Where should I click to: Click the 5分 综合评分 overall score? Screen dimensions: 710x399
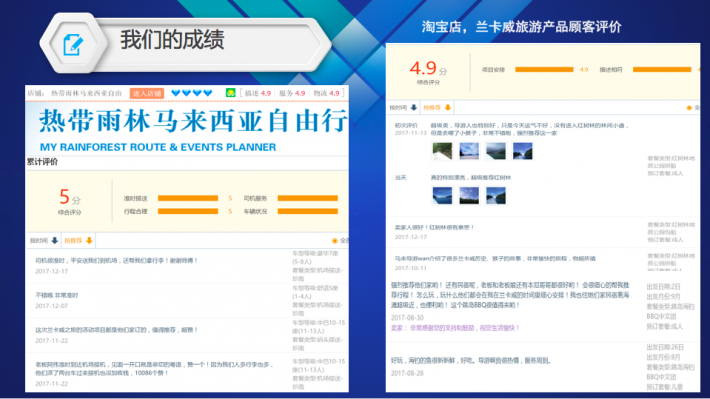(70, 202)
